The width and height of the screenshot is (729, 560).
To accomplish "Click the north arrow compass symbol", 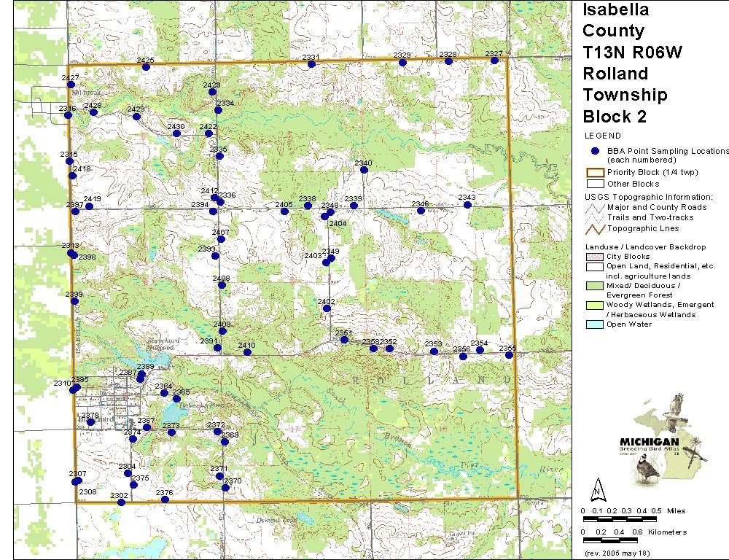I will [x=597, y=487].
